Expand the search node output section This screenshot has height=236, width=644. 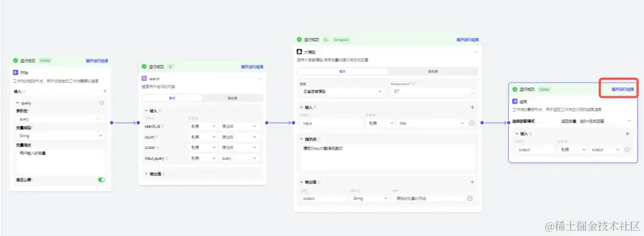coord(146,173)
